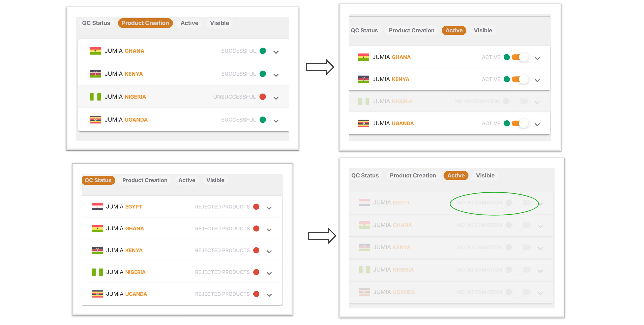
Task: Expand Jumia Ghana SUCCESSFUL row chevron
Action: [x=276, y=52]
